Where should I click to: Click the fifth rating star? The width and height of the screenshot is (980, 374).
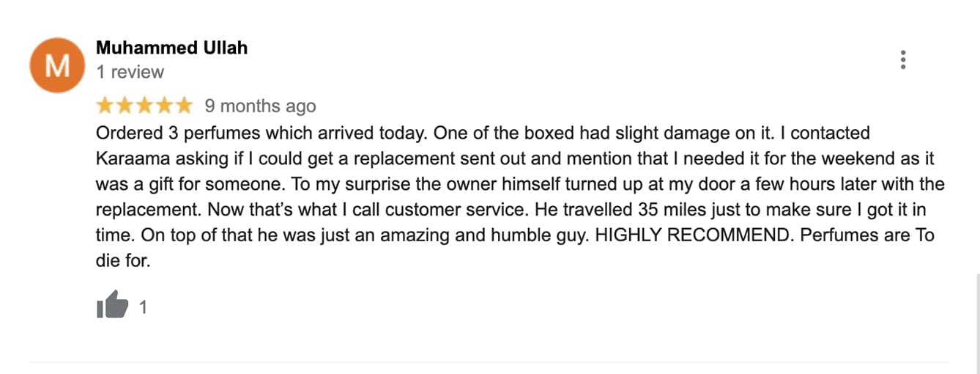183,106
